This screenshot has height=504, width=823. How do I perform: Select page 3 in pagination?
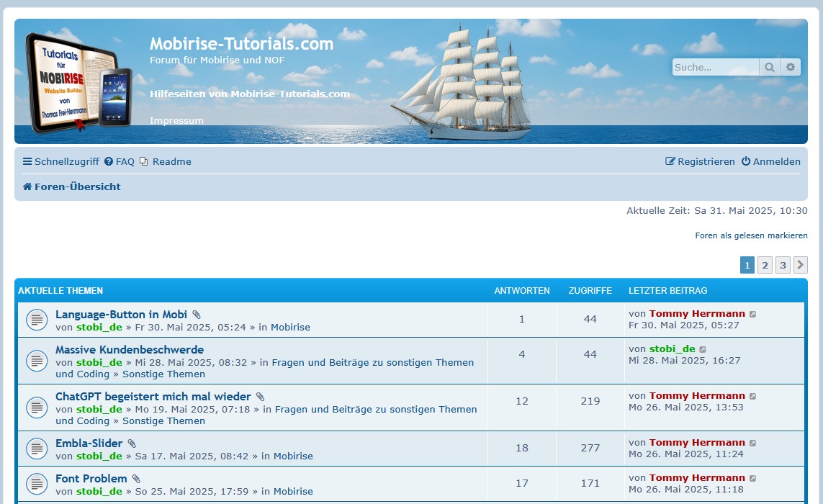pos(783,265)
